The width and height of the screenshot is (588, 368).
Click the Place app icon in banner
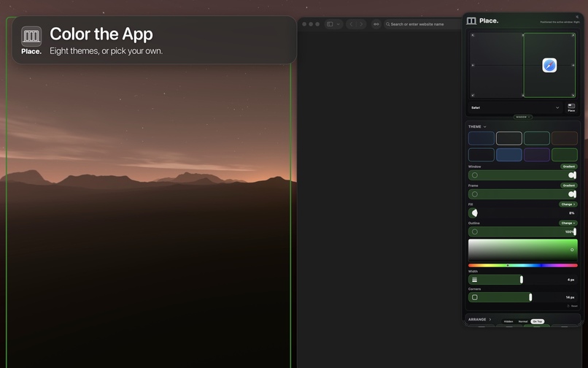coord(31,37)
